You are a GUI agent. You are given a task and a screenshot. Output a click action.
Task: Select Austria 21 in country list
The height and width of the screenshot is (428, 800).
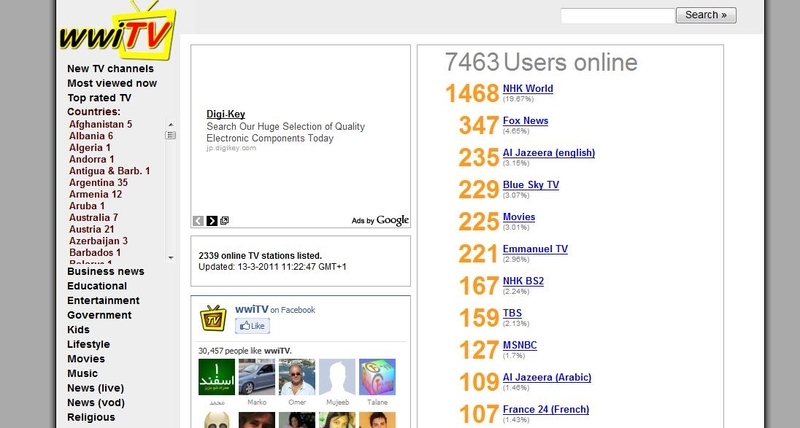click(91, 230)
